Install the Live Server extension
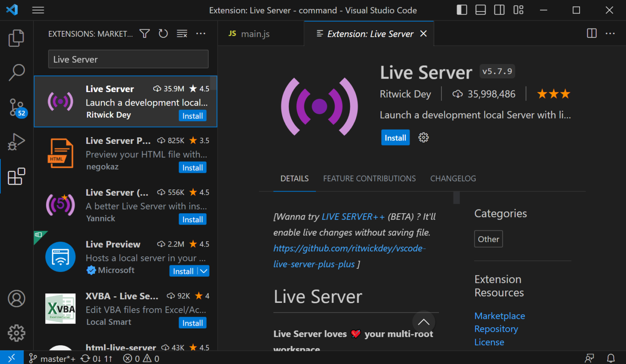 coord(395,137)
